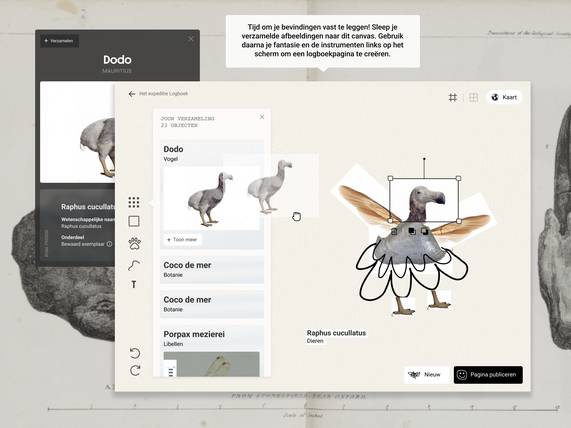Select the grey shell body on canvas
The image size is (571, 428).
point(411,248)
